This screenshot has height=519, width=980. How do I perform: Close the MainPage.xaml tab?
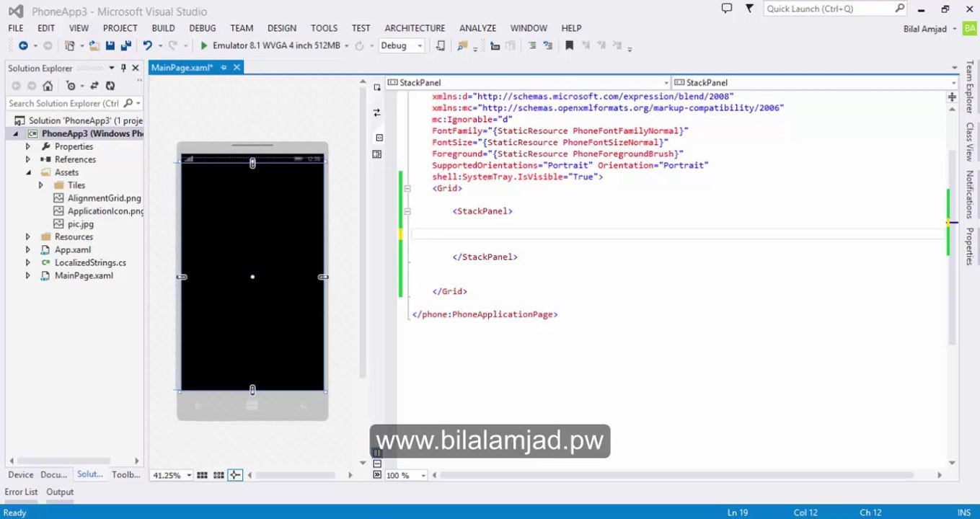236,67
